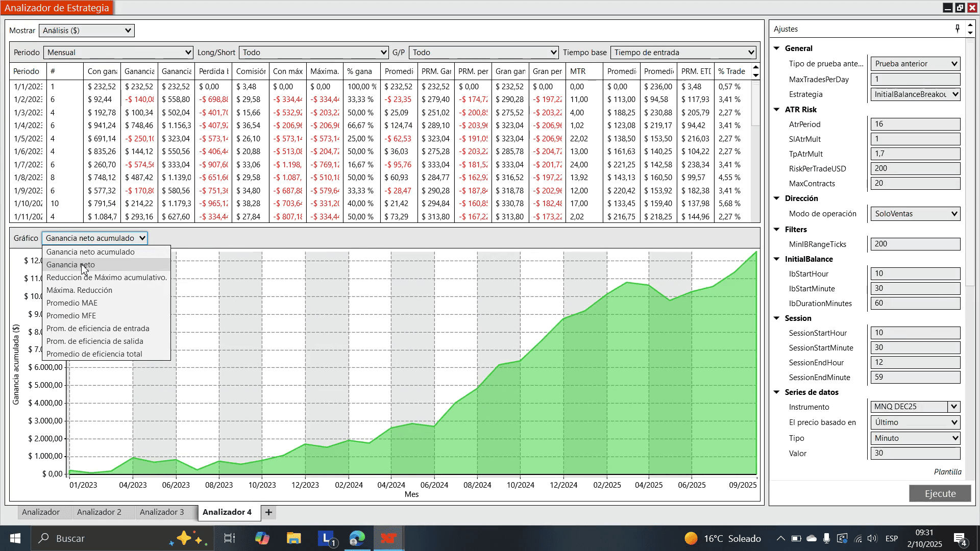The image size is (980, 551).
Task: Click the RiskPerTradeUSD input field
Action: [915, 168]
